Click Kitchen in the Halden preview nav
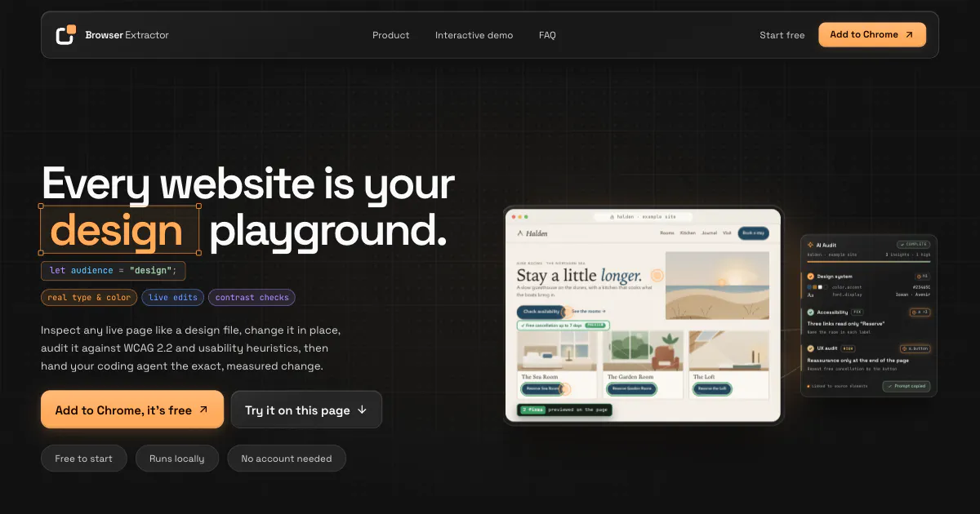 pos(688,233)
